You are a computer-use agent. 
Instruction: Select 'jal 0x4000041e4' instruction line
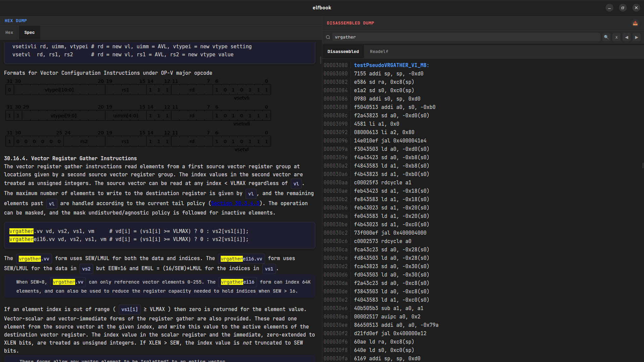pyautogui.click(x=390, y=141)
